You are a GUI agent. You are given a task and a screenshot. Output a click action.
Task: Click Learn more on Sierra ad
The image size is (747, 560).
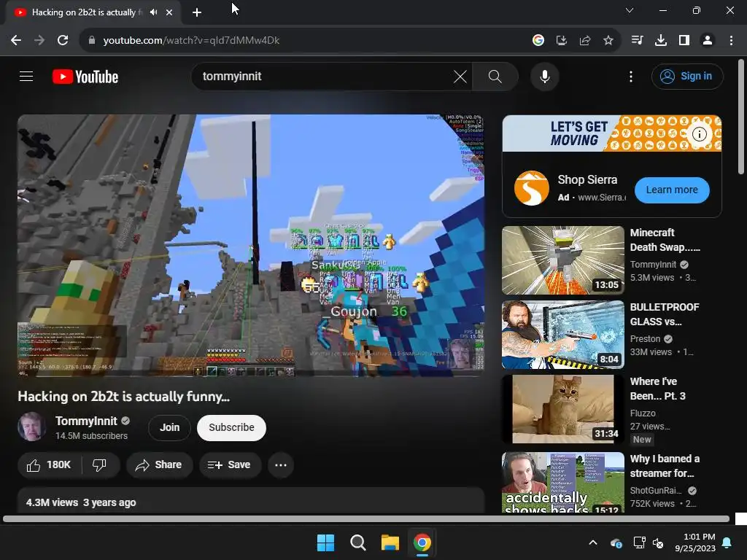672,190
